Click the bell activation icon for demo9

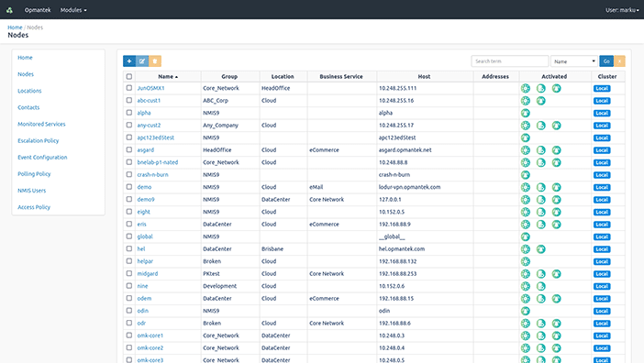[x=556, y=199]
